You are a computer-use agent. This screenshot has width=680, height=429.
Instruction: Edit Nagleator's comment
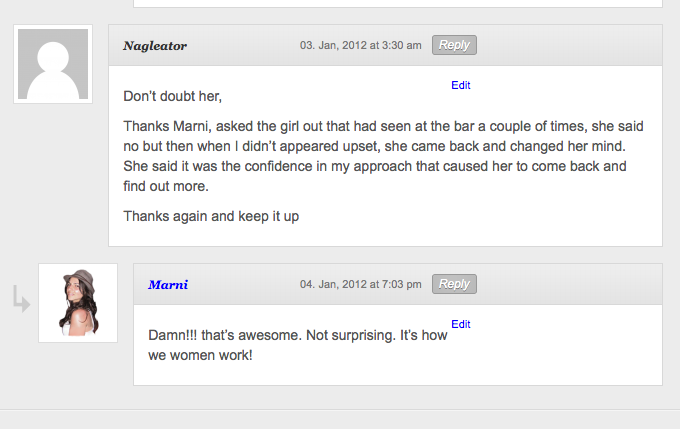pos(460,86)
